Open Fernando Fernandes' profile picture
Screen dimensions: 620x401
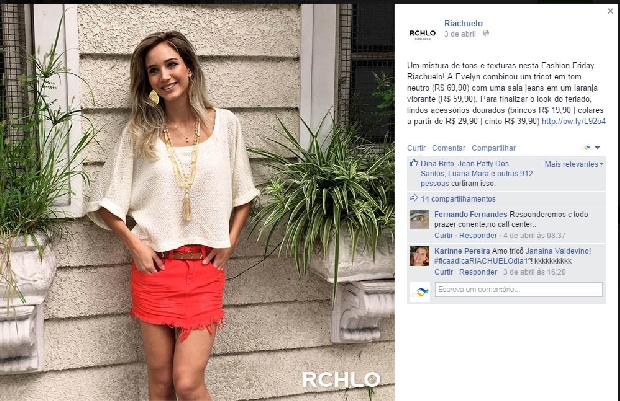(419, 219)
